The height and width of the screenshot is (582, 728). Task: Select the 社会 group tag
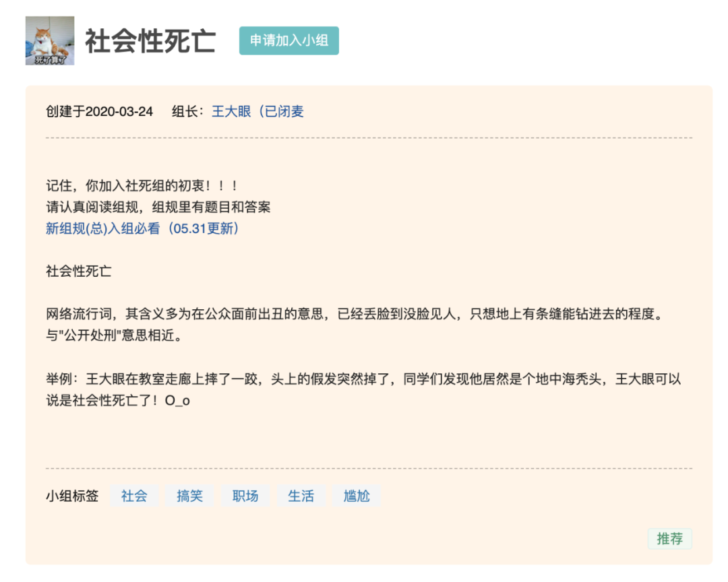click(x=134, y=496)
